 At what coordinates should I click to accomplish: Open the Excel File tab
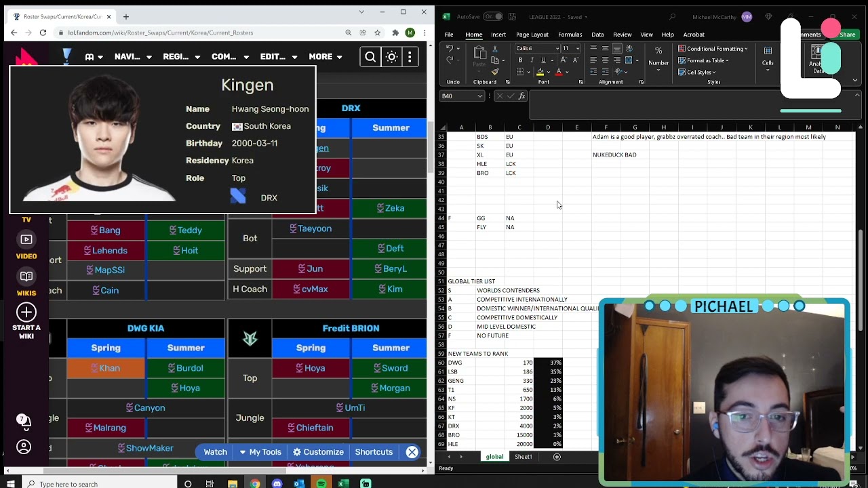tap(449, 35)
